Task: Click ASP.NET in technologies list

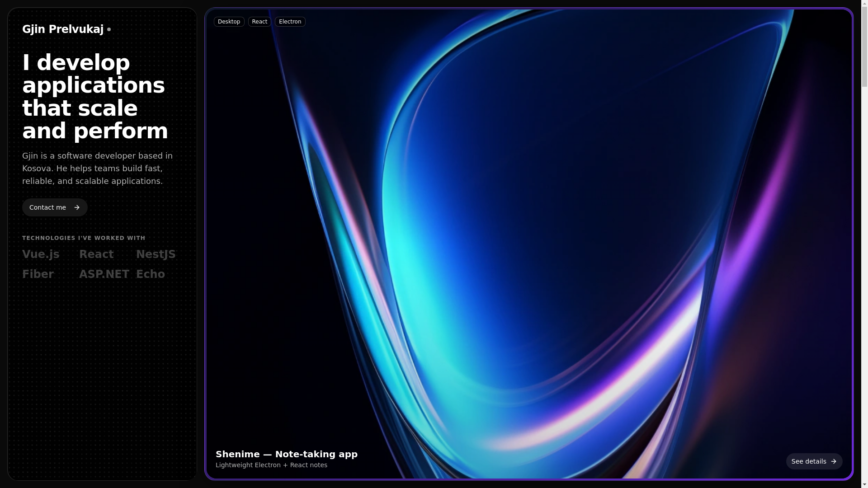Action: click(104, 274)
